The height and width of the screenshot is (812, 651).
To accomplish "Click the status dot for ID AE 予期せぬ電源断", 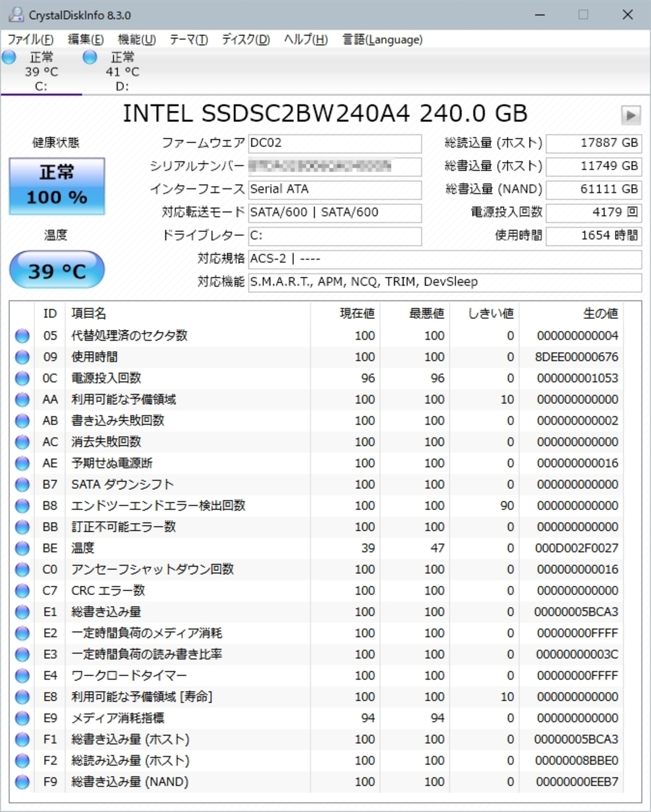I will (22, 463).
